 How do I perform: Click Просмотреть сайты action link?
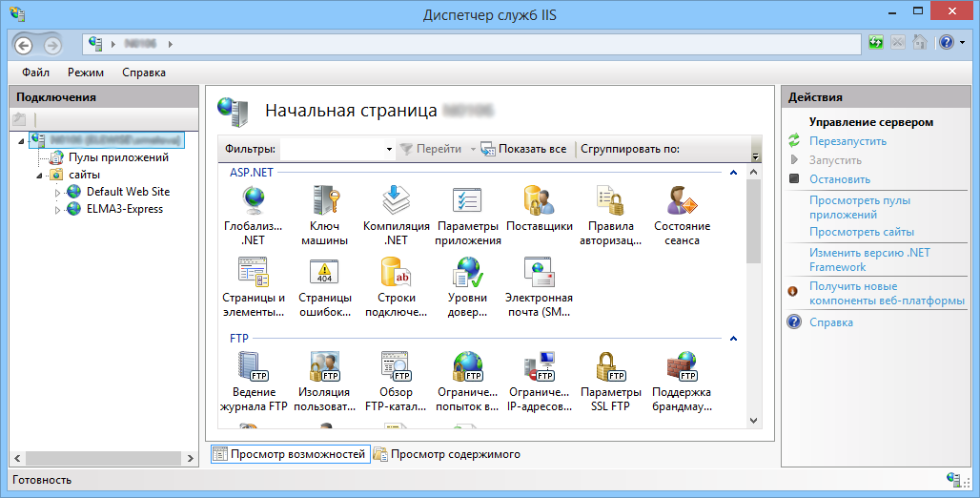(861, 232)
